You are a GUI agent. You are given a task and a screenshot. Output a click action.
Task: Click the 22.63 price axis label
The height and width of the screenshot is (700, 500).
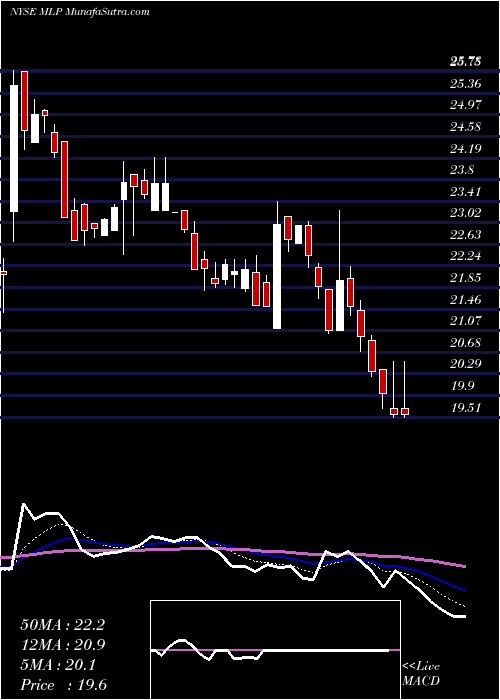(466, 235)
